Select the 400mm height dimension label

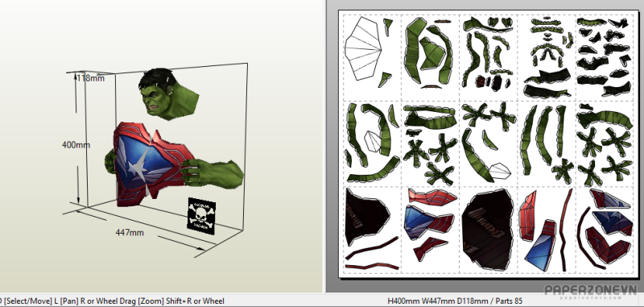point(76,145)
